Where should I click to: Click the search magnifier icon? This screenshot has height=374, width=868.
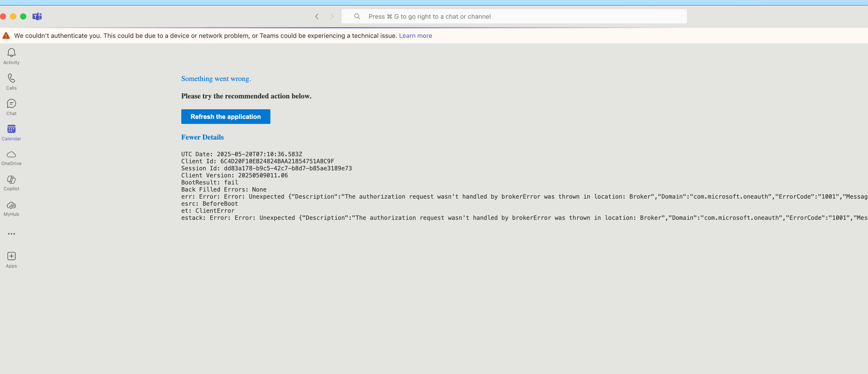pos(357,16)
